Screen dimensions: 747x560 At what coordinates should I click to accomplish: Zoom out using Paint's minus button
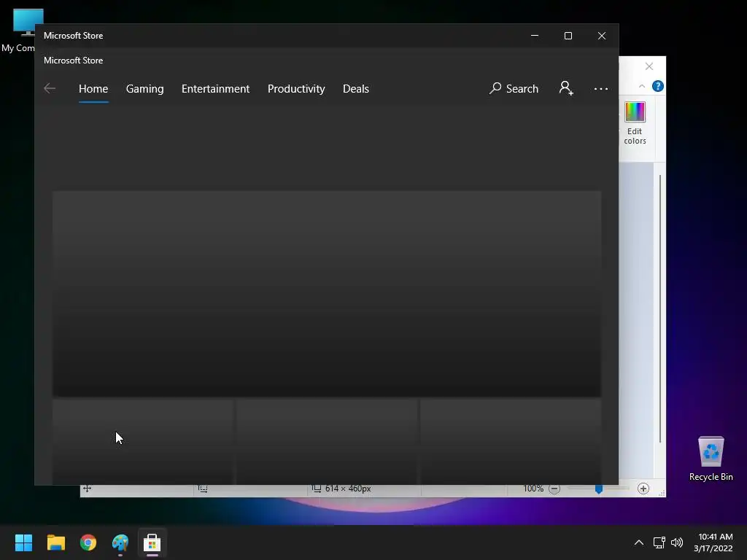[554, 489]
